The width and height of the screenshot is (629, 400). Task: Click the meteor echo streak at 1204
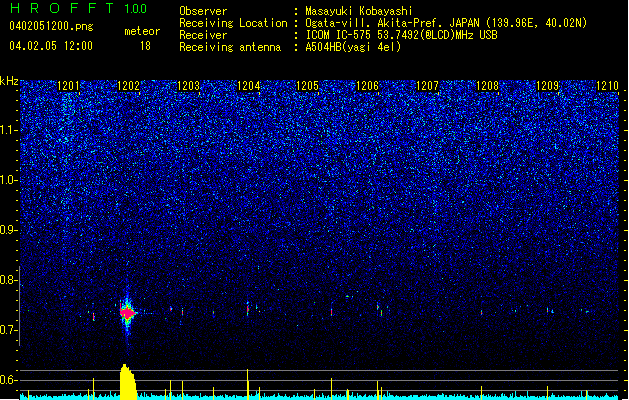tap(248, 309)
